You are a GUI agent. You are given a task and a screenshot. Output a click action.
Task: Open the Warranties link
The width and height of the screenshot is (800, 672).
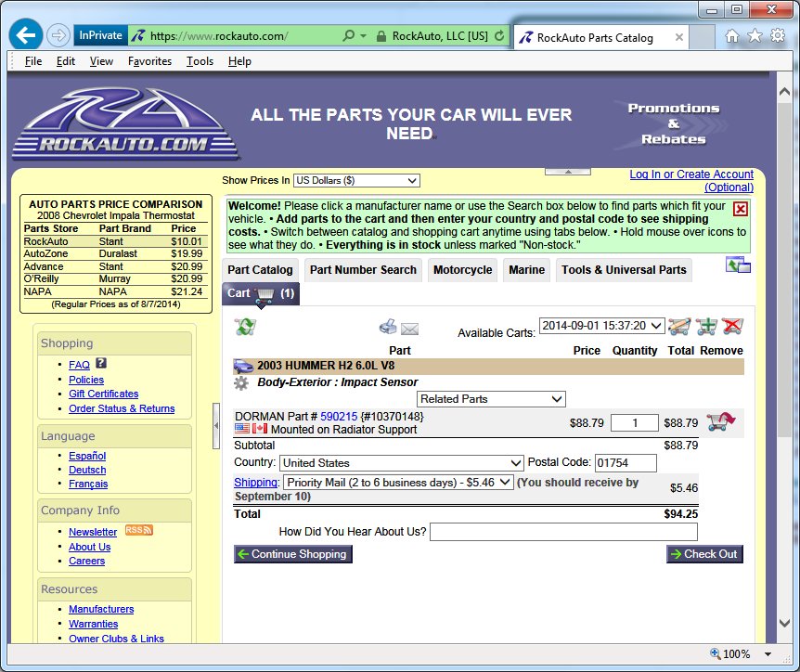pos(94,624)
